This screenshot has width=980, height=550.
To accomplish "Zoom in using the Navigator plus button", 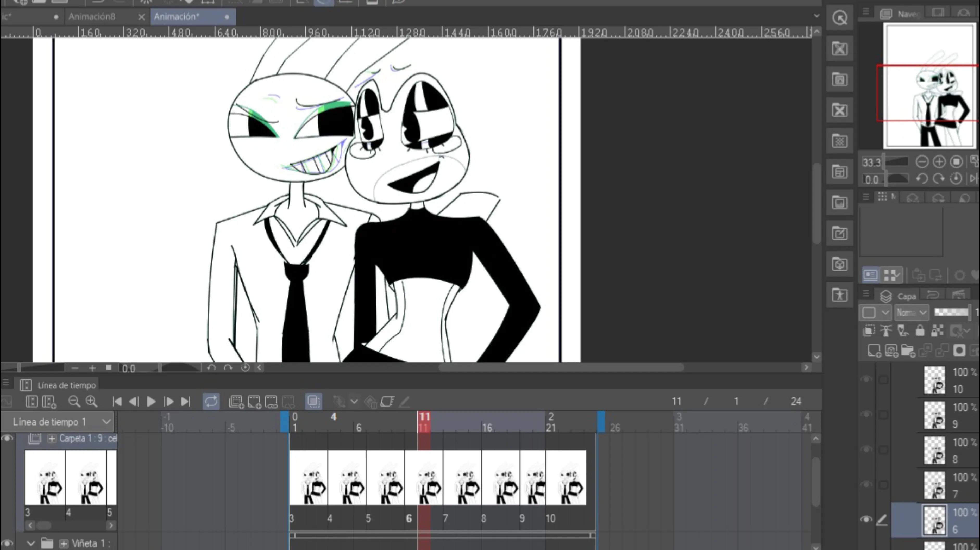I will click(939, 162).
